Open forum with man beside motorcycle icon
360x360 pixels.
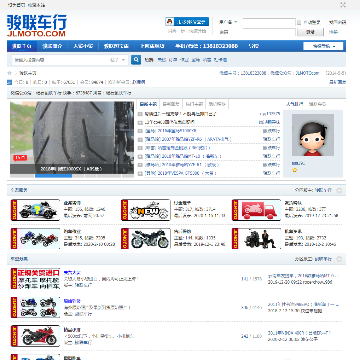(256, 238)
